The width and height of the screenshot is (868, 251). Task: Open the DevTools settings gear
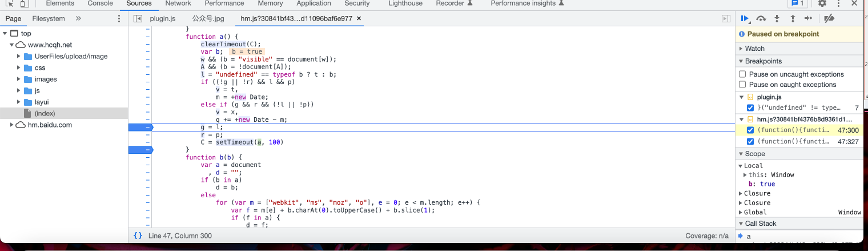point(822,3)
